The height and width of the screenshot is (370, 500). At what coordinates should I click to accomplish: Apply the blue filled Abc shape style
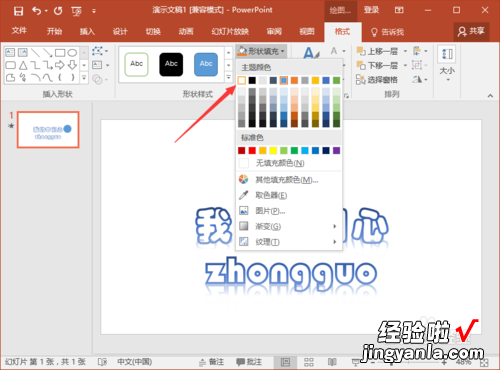click(206, 64)
